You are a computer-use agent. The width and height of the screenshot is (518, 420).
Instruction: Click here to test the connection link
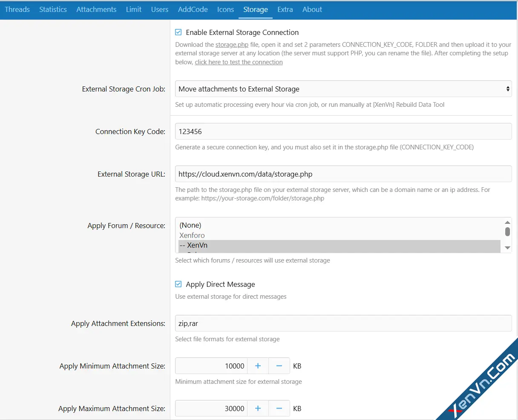click(x=239, y=62)
